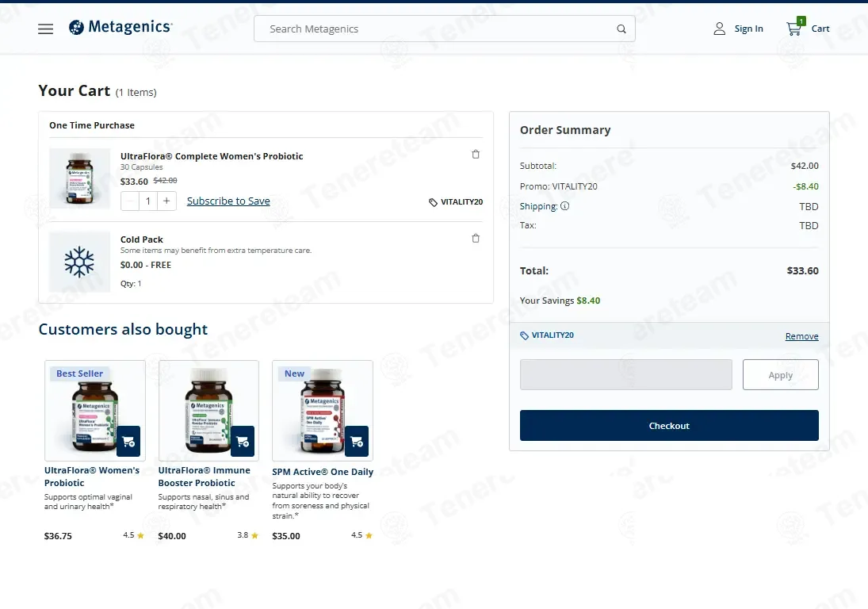Increase quantity with plus button
Screen dimensions: 868x609
coord(166,201)
